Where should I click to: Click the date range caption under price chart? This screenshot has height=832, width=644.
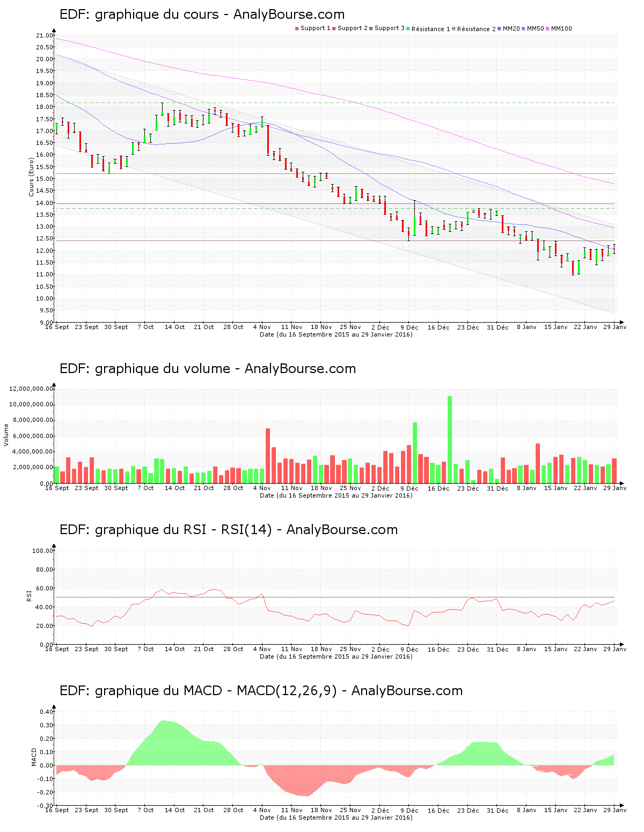(x=336, y=334)
